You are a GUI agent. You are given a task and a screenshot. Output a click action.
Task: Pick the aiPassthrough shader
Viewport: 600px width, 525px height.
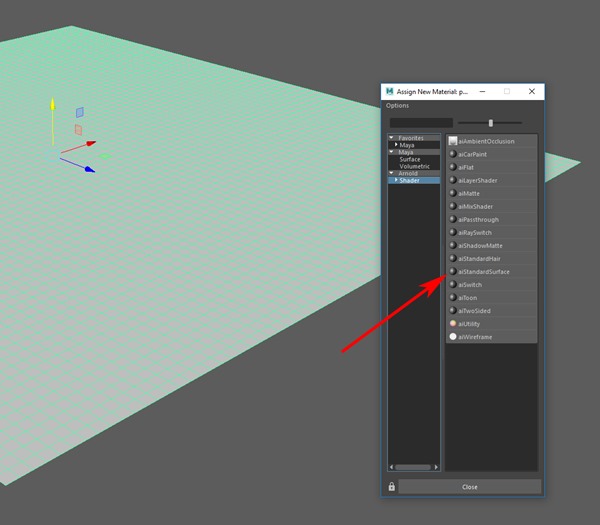click(x=492, y=219)
